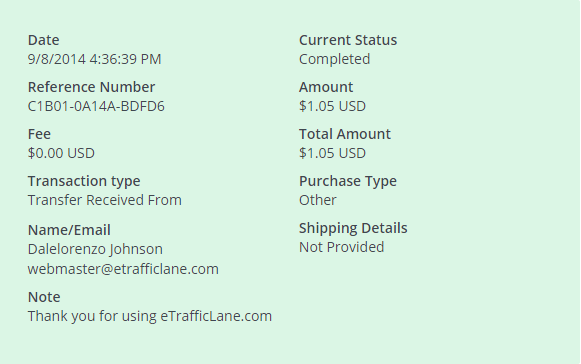Select the $1.05 USD value under Total Amount
This screenshot has width=581, height=364.
click(332, 153)
